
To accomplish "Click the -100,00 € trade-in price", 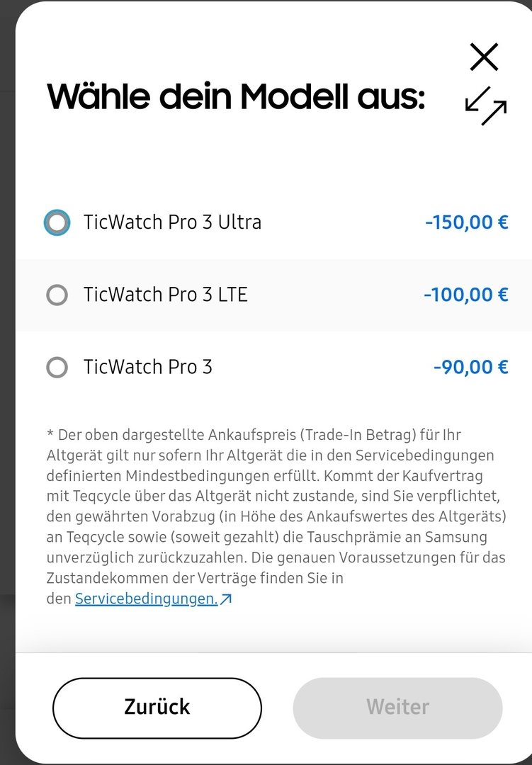I will [x=465, y=295].
